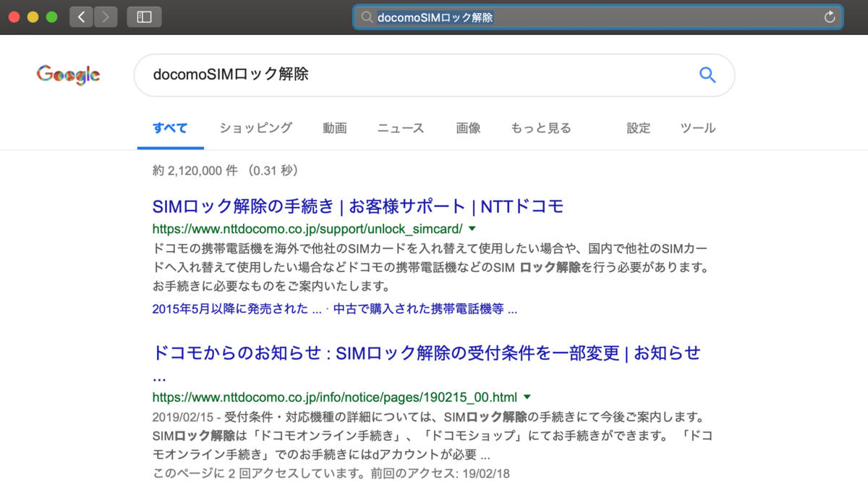Open the Google logo homepage link
This screenshot has width=868, height=493.
click(x=68, y=75)
